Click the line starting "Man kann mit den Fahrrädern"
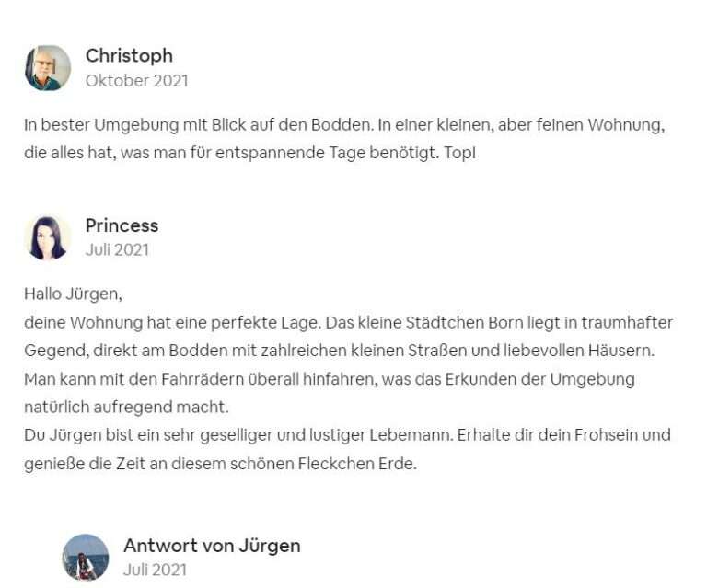Viewport: 707px width, 588px height. click(329, 378)
